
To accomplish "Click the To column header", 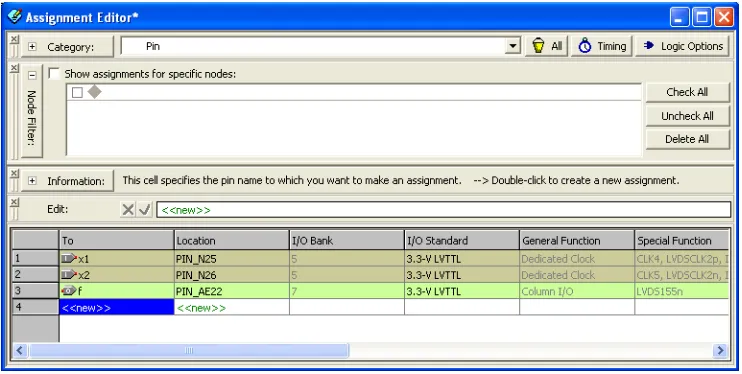I will 116,240.
